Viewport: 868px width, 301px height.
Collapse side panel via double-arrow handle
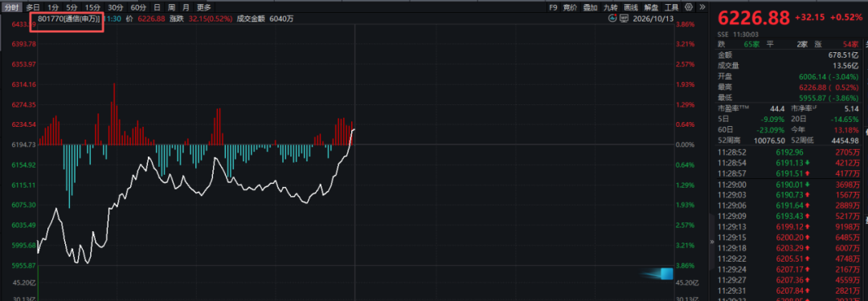tap(711, 242)
